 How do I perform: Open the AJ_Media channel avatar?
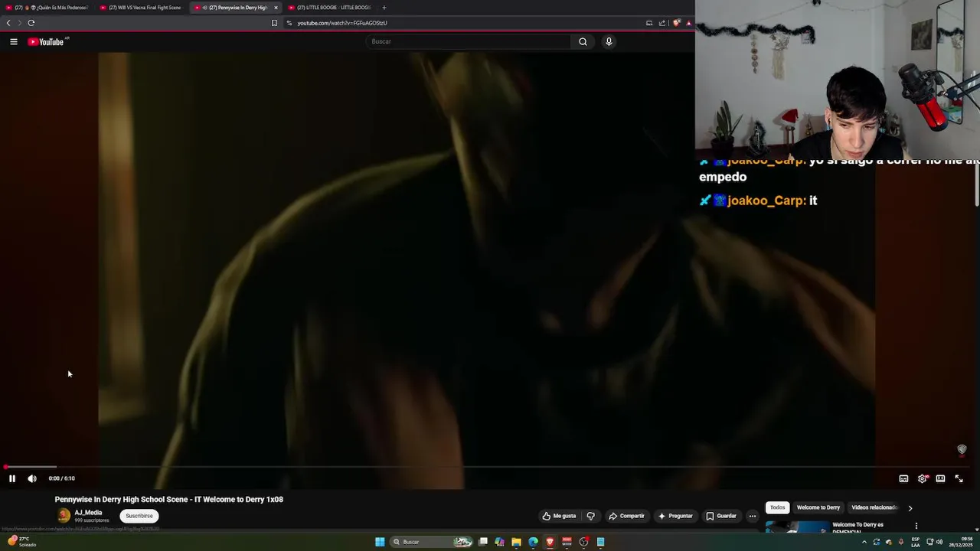(x=64, y=516)
